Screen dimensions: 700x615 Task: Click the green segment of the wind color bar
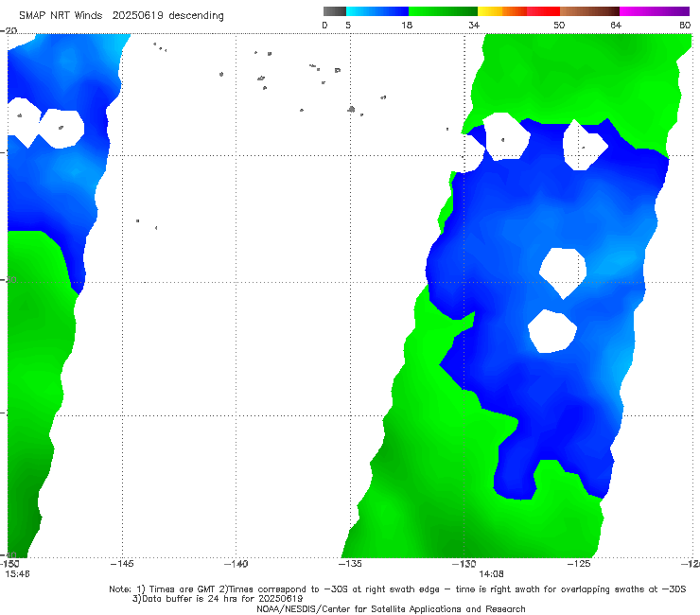pos(443,11)
